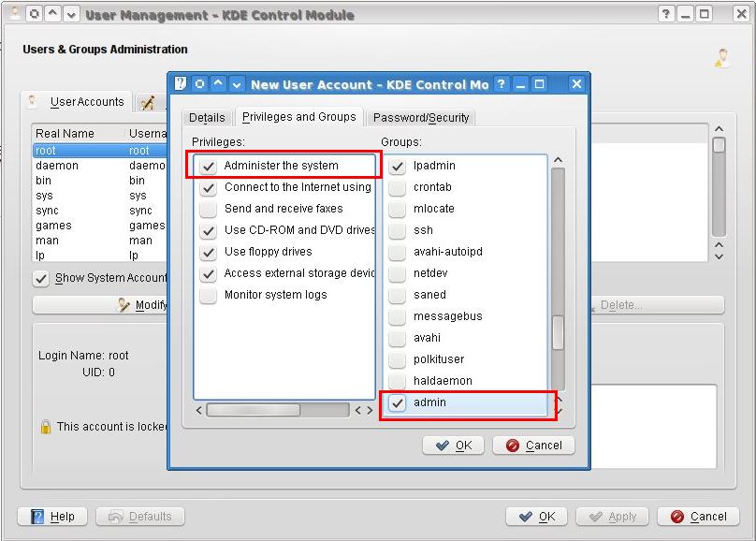The image size is (756, 541).
Task: Click Help button in User Management window
Action: click(52, 517)
